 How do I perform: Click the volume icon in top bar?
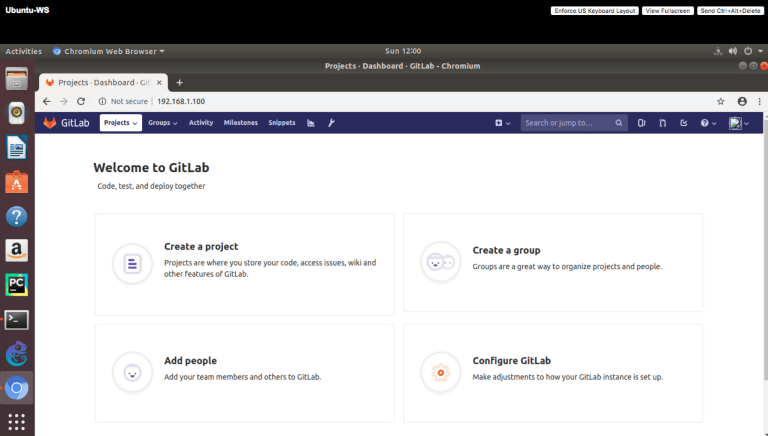coord(733,51)
